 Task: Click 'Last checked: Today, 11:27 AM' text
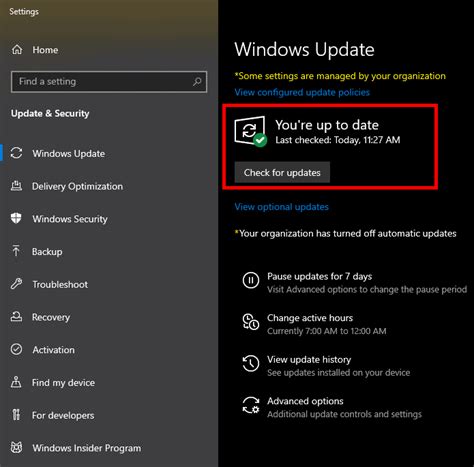[x=338, y=140]
